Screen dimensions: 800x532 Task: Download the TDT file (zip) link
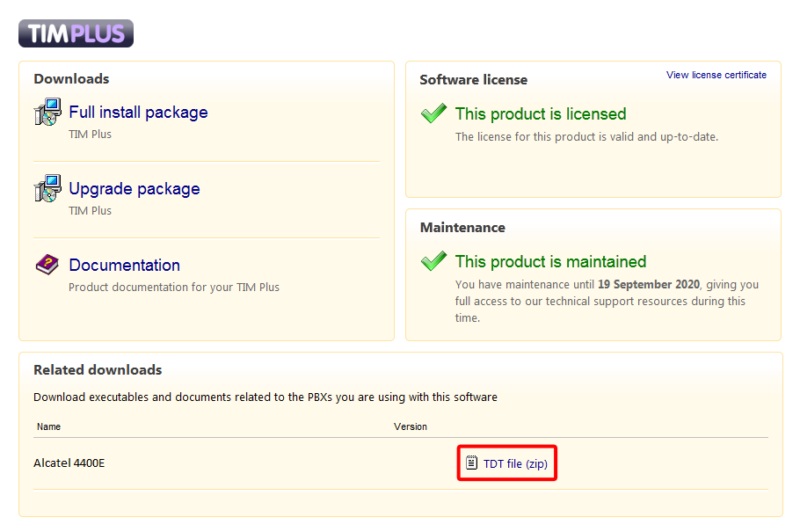pyautogui.click(x=515, y=463)
